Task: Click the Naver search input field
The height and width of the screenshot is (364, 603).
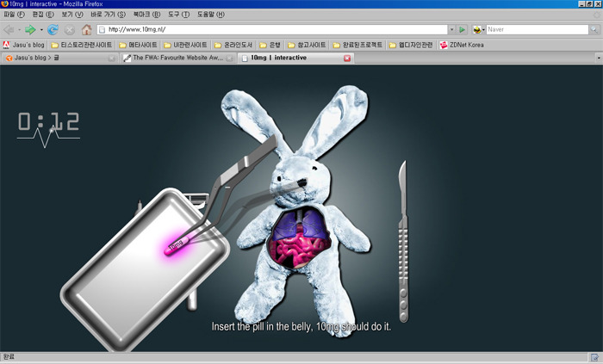Action: click(538, 29)
